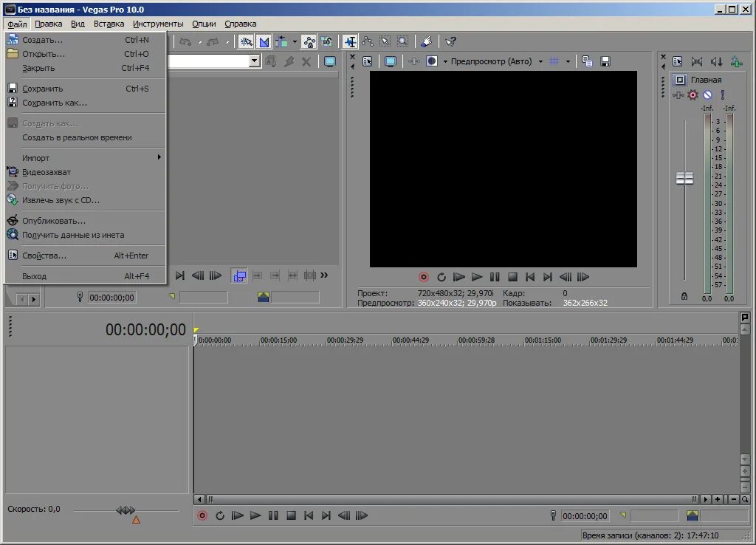Toggle Split Screen View in preview
Screen dimensions: 756x545
[432, 62]
